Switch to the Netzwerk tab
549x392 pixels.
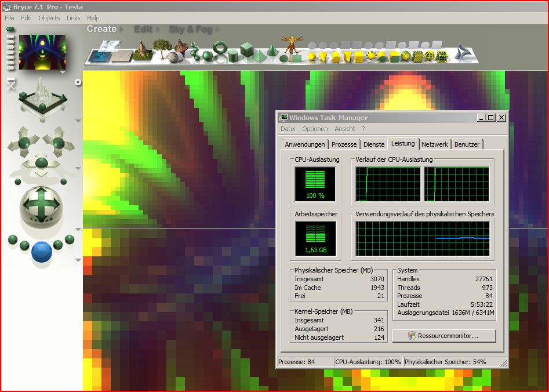click(435, 144)
